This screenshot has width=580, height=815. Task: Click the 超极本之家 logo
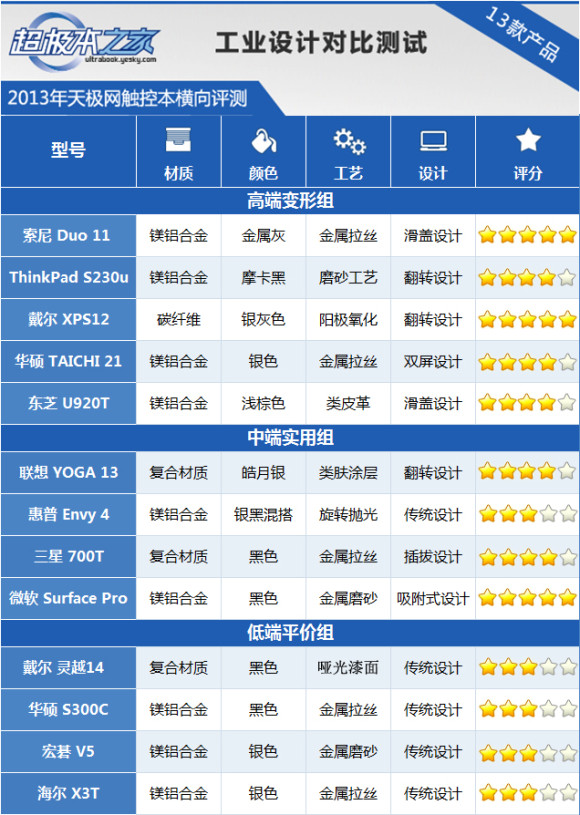point(83,42)
